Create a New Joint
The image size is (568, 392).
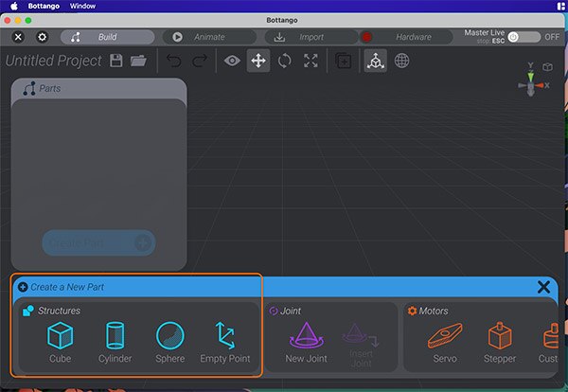308,339
